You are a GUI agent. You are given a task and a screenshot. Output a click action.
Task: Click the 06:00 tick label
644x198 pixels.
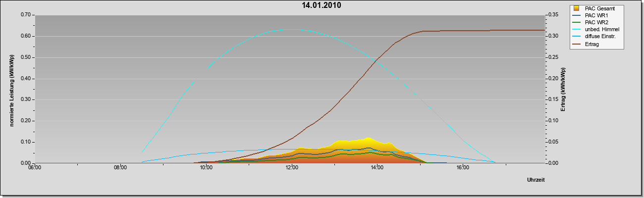[x=35, y=167]
